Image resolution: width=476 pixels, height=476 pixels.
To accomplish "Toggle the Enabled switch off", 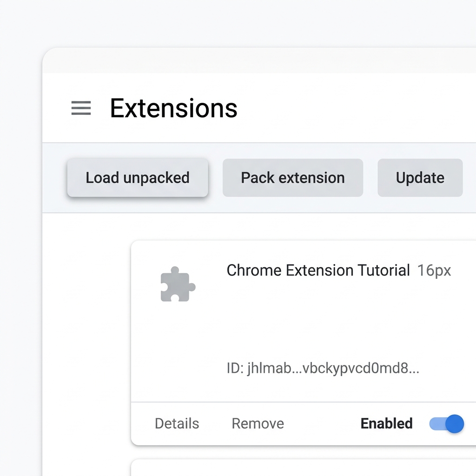I will (447, 423).
